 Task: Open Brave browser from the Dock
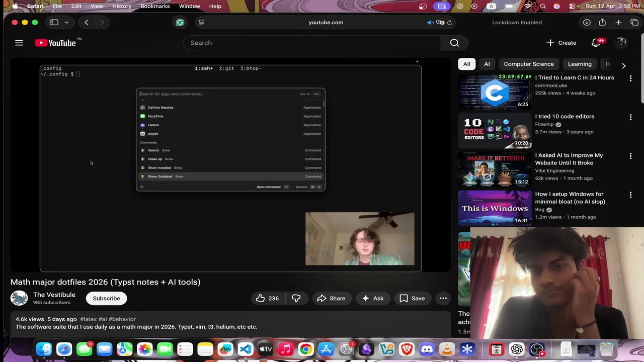pyautogui.click(x=407, y=349)
